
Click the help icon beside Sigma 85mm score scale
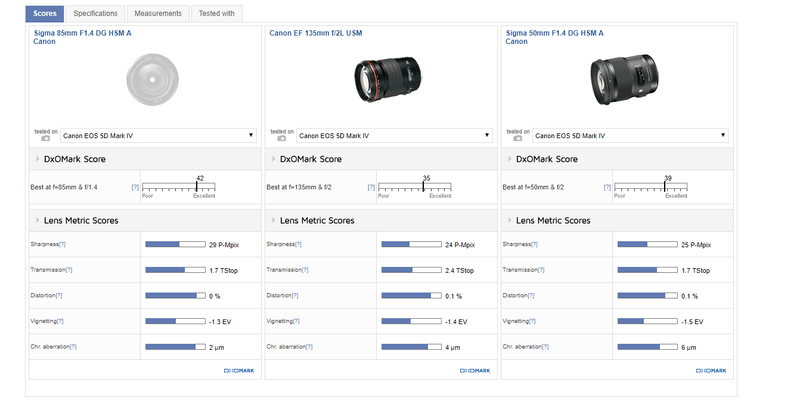pyautogui.click(x=134, y=187)
